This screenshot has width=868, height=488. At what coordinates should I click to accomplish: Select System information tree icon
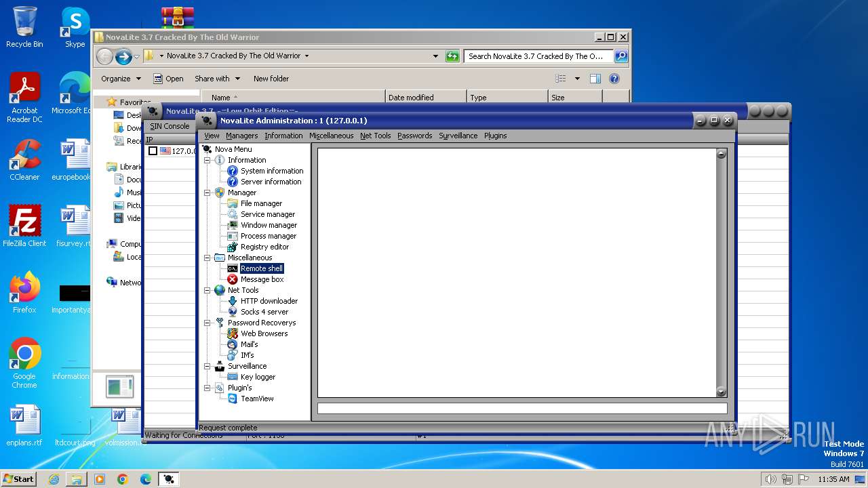click(x=233, y=171)
